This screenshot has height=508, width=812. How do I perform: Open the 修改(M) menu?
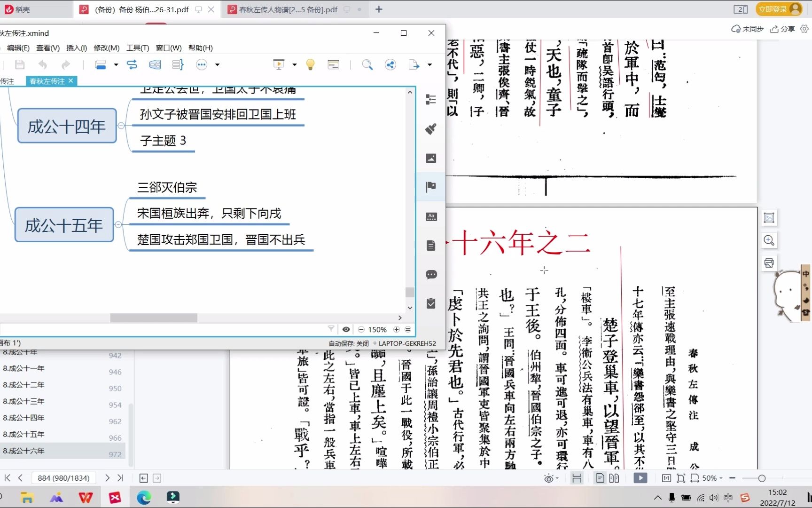click(x=107, y=48)
